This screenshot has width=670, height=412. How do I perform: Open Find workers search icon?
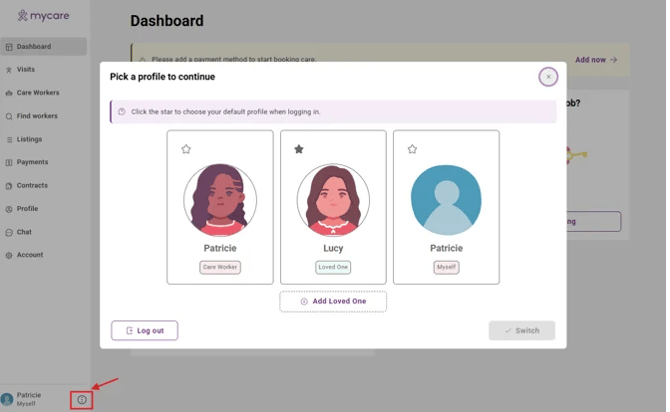(x=9, y=116)
